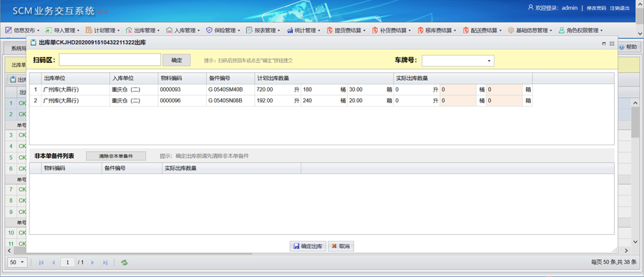This screenshot has height=277, width=644.
Task: Click the row 1 actual 桶 quantity field
Action: tap(458, 89)
